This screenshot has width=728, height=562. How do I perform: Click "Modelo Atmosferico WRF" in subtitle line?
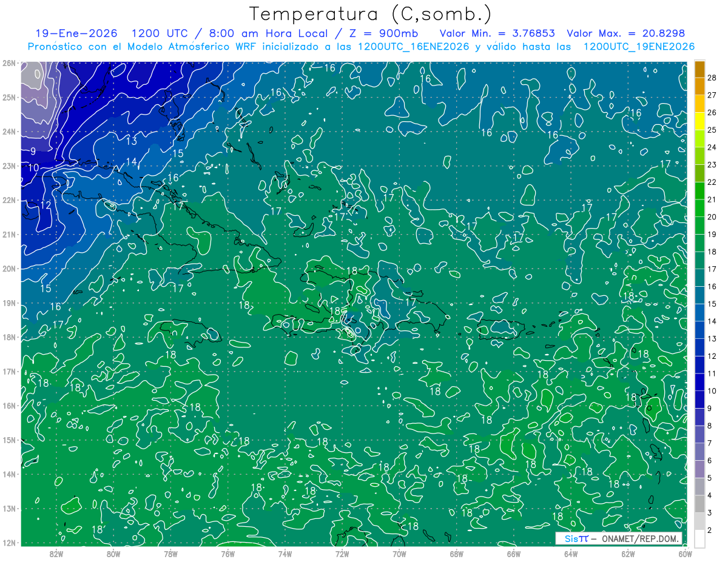(193, 47)
